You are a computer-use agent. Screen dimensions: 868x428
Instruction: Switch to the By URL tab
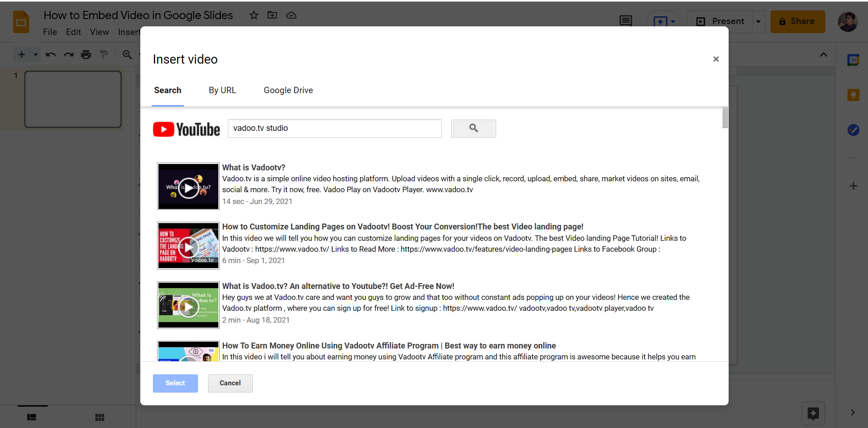coord(222,90)
